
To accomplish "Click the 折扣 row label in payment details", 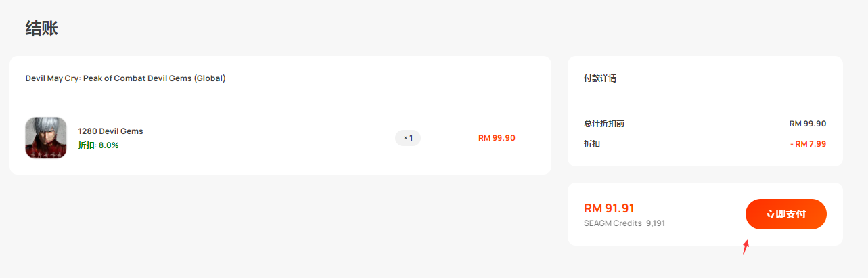I will coord(592,144).
